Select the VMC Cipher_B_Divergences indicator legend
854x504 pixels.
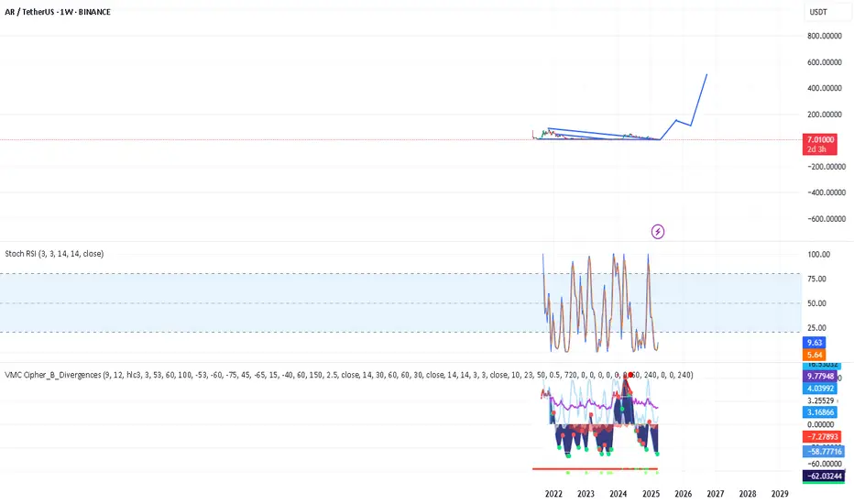(348, 375)
